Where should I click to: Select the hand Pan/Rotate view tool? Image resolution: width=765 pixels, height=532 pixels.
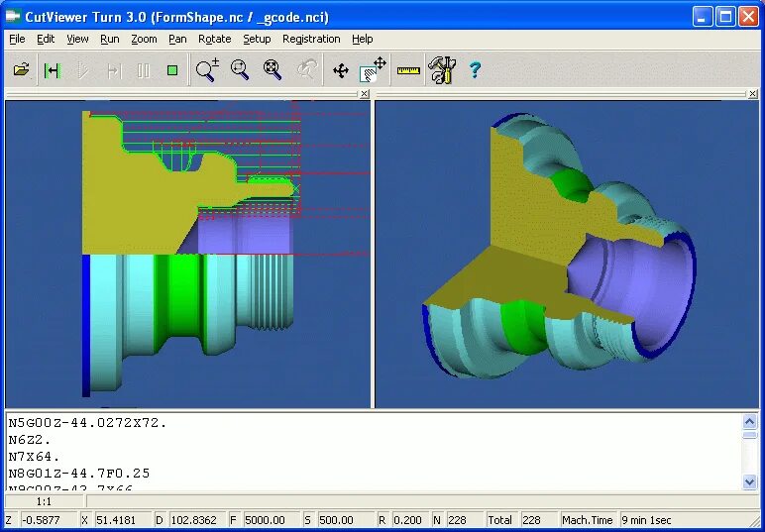(373, 69)
